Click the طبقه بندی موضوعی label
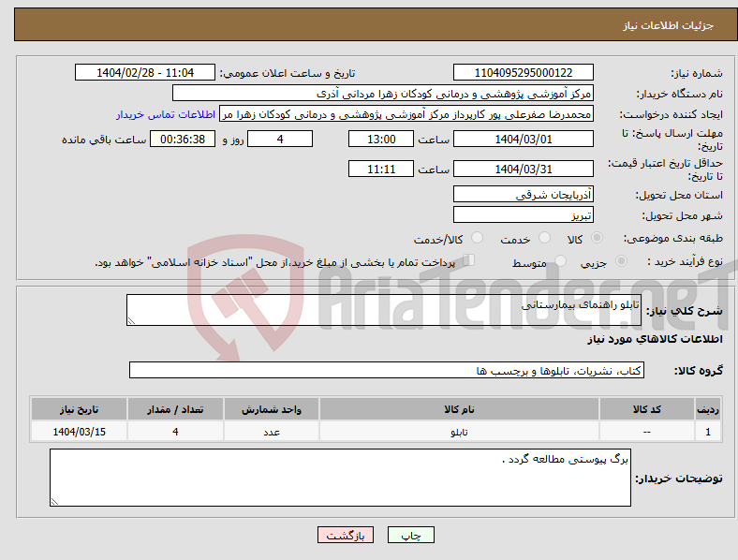Viewport: 738px width, 560px height. point(673,238)
